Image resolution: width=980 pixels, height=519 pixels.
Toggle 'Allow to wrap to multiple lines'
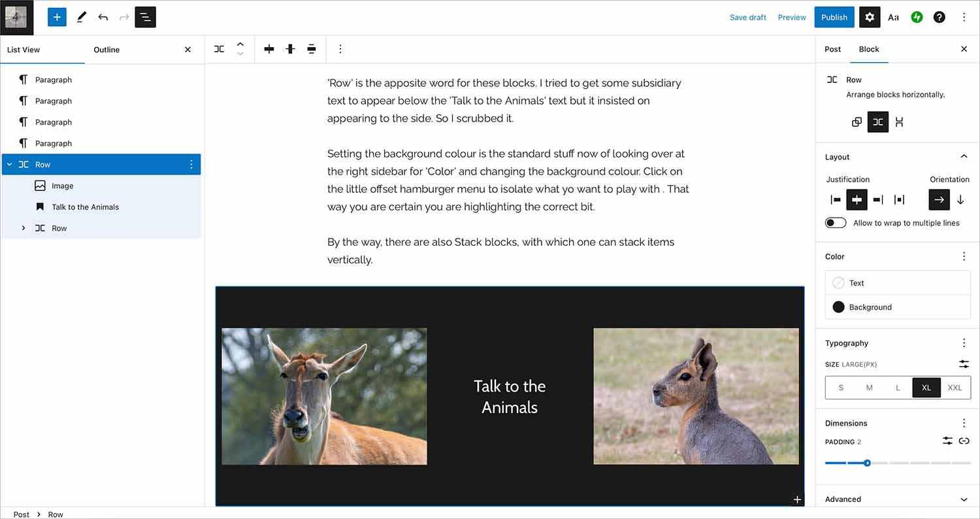(x=836, y=223)
